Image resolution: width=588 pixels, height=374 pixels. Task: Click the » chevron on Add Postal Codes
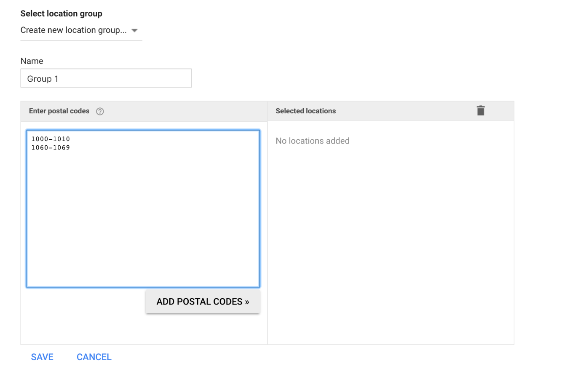coord(247,302)
